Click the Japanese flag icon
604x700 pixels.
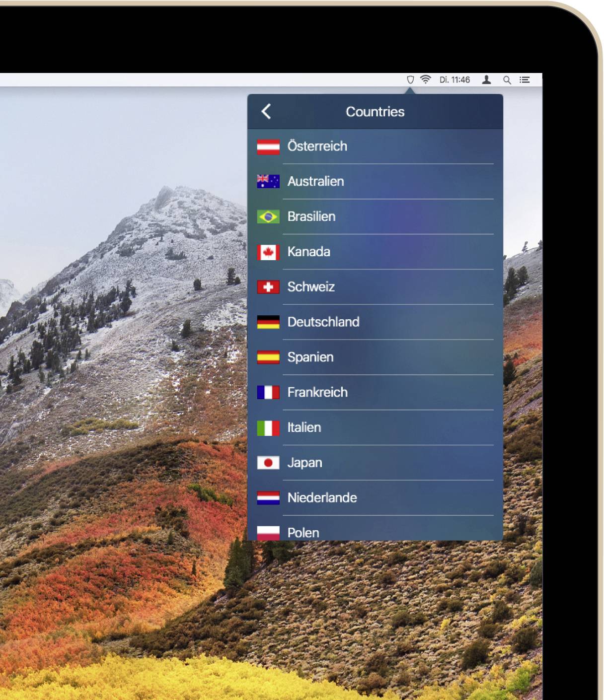[268, 463]
